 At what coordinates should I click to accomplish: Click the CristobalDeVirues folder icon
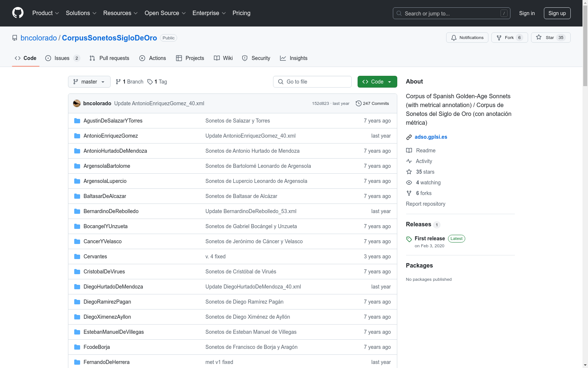[x=77, y=272]
